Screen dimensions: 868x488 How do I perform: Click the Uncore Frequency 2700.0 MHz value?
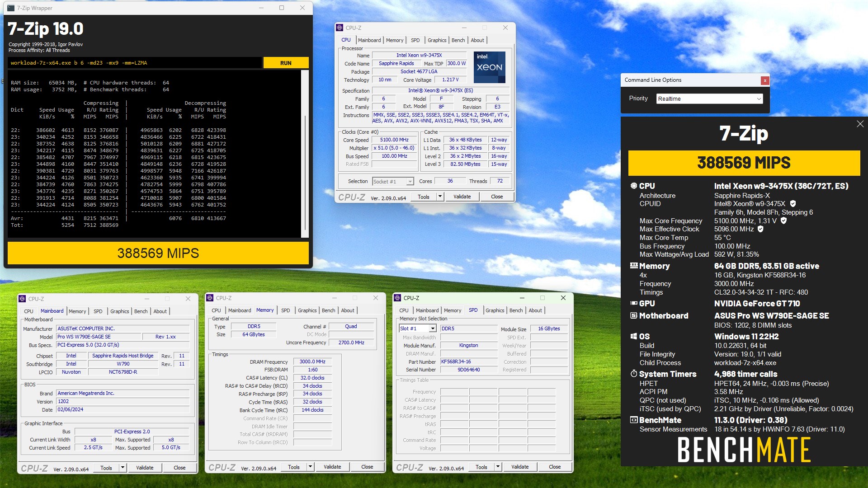click(351, 343)
